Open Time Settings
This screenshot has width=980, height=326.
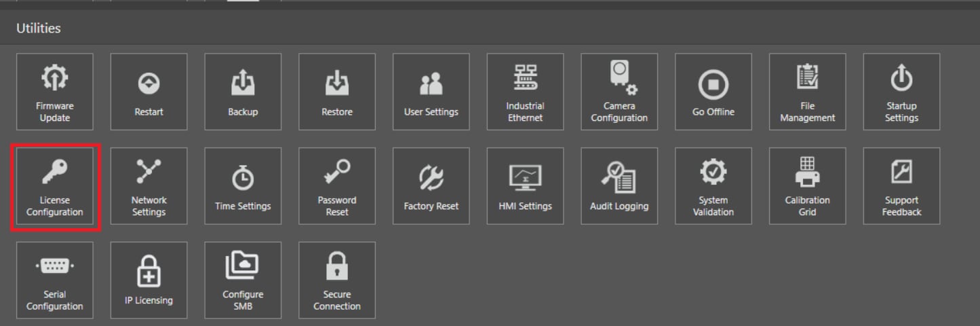click(x=243, y=186)
